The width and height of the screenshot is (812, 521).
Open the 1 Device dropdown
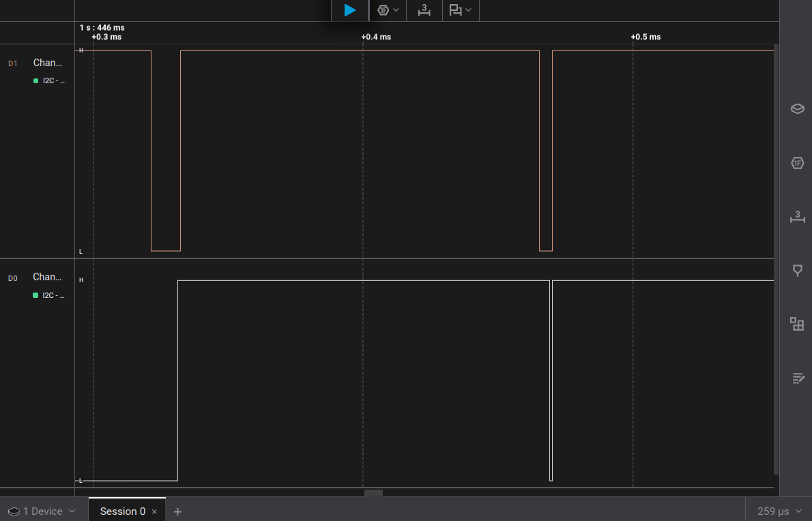coord(42,511)
